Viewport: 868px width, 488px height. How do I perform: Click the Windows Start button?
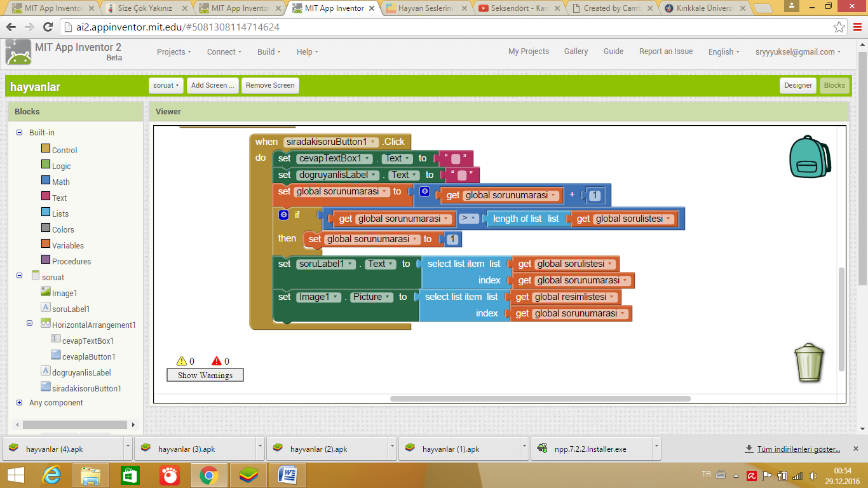(x=16, y=475)
